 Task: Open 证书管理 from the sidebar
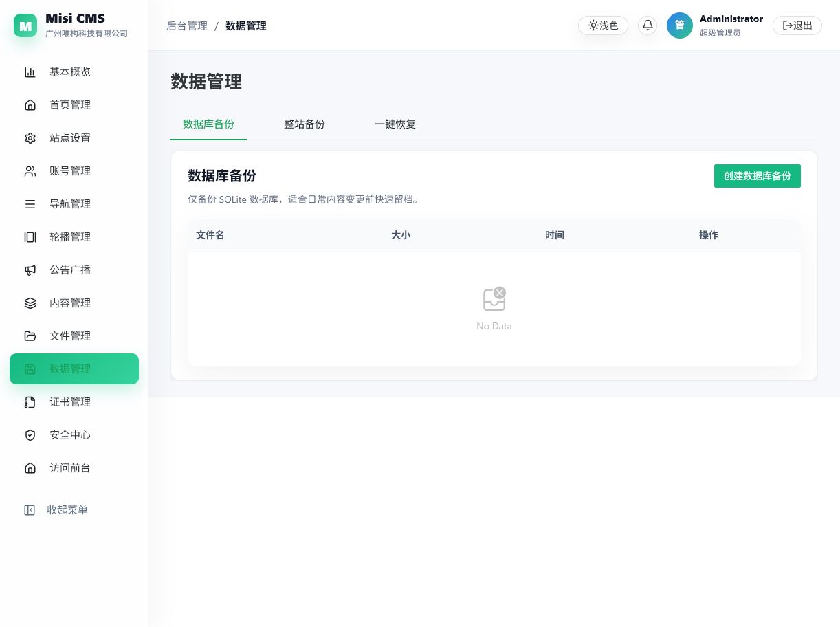click(74, 402)
